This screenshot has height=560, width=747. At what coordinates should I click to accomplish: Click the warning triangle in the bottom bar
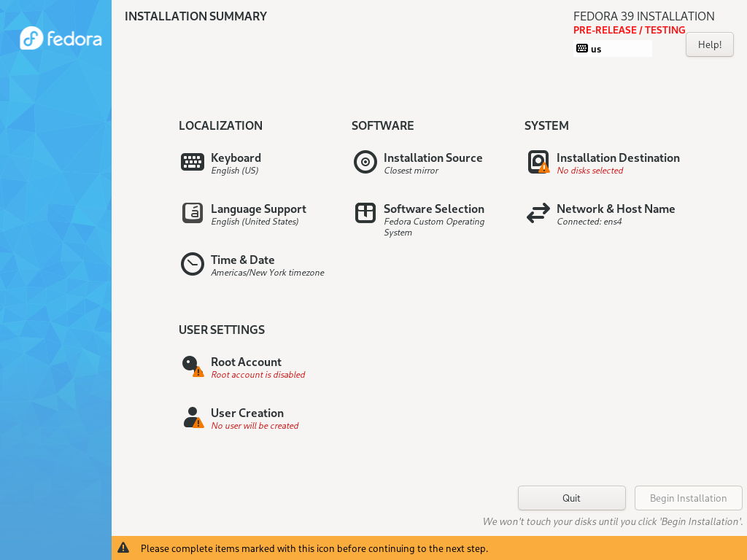point(123,548)
